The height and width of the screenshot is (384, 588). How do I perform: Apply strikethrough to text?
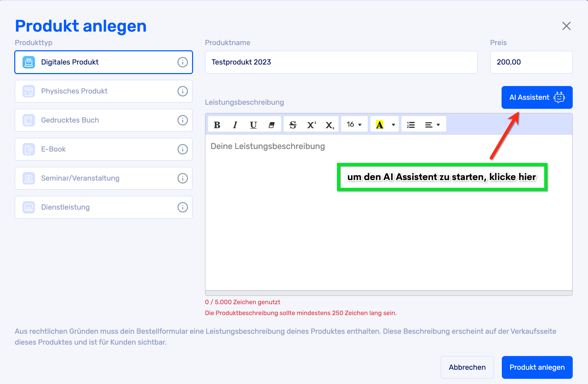tap(293, 125)
